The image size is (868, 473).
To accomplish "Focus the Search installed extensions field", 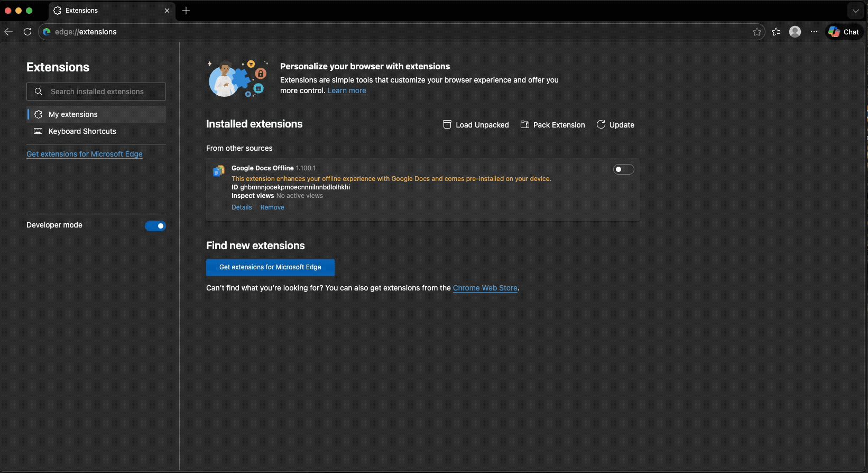I will 96,92.
